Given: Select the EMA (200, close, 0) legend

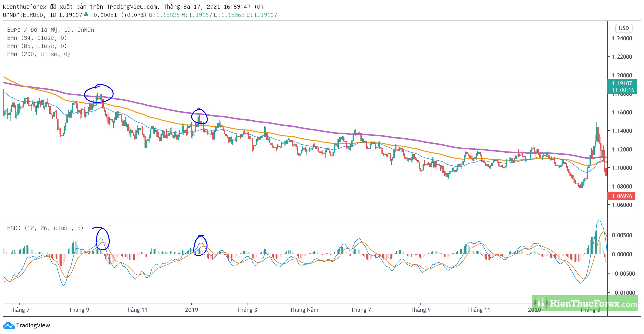Looking at the screenshot, I should [38, 54].
